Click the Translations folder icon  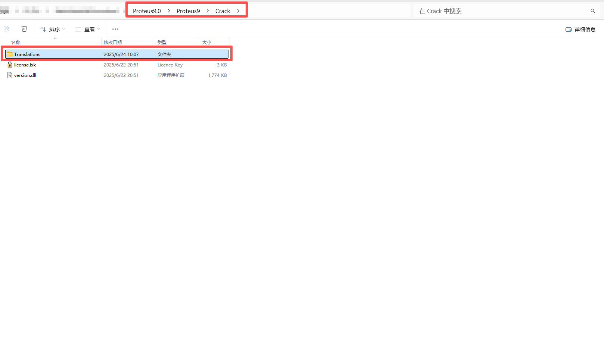[x=10, y=54]
